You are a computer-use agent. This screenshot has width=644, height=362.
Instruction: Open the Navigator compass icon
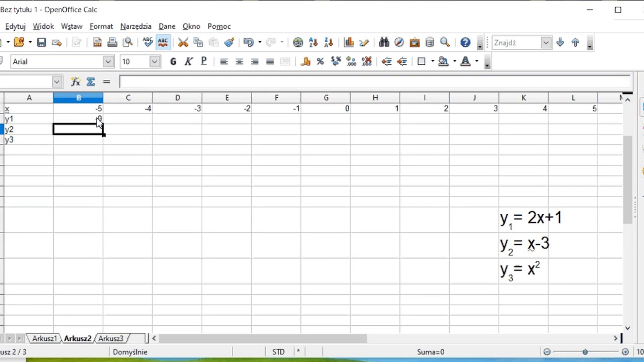(399, 43)
